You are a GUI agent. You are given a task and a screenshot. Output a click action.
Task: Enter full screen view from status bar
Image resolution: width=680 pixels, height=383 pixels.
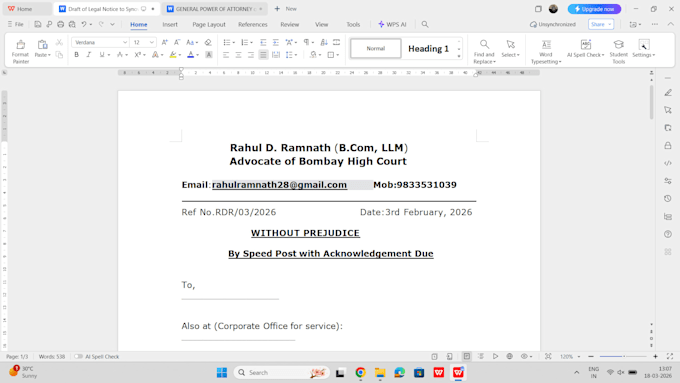pos(670,356)
